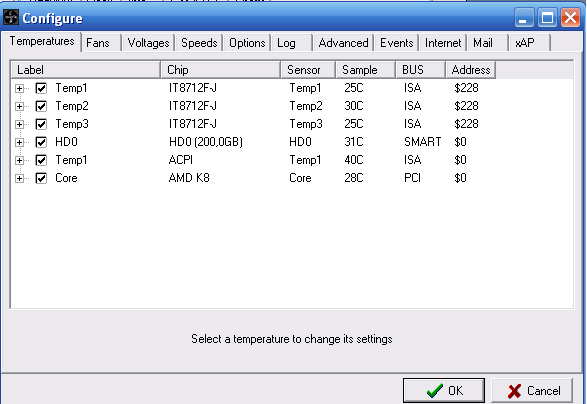The height and width of the screenshot is (404, 587).
Task: Select the HD0 row label
Action: (66, 142)
